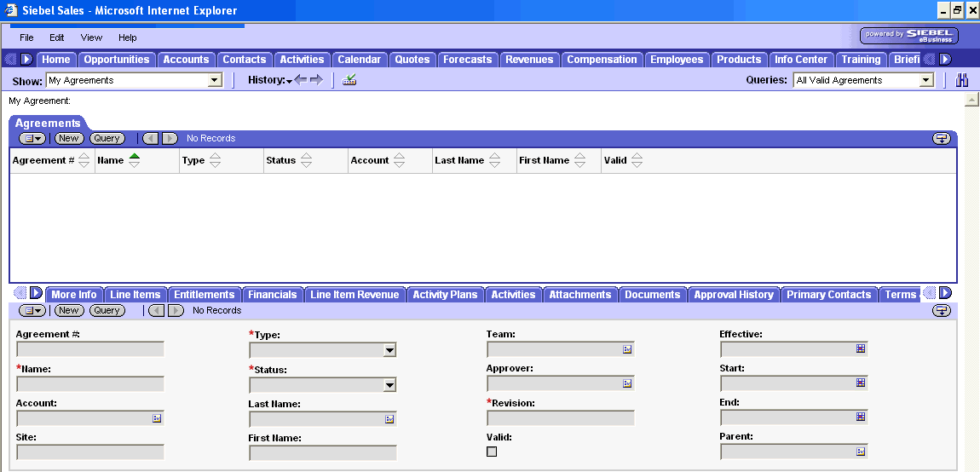Image resolution: width=980 pixels, height=472 pixels.
Task: Open the Home tab
Action: tap(56, 60)
